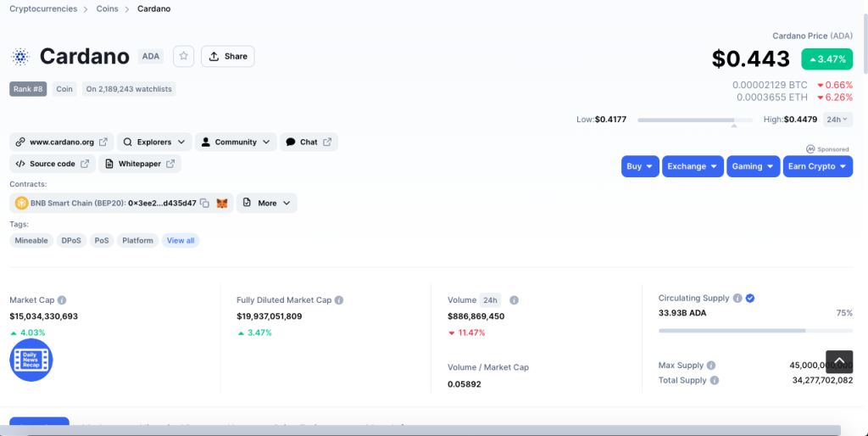This screenshot has height=436, width=868.
Task: Open the Exchange dropdown
Action: pyautogui.click(x=693, y=166)
